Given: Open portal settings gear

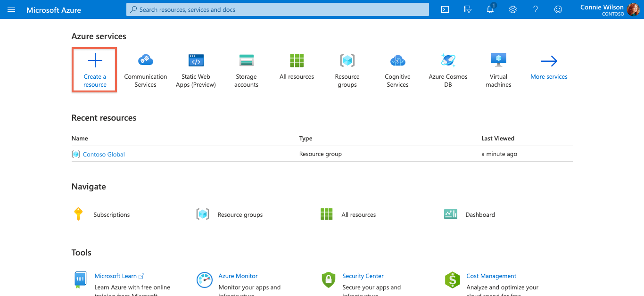Looking at the screenshot, I should (512, 9).
